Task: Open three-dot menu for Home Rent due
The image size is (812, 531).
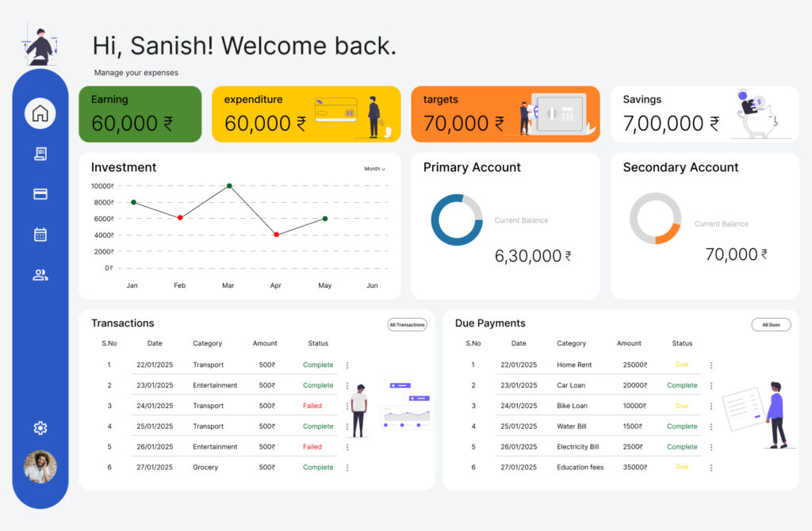Action: (710, 365)
